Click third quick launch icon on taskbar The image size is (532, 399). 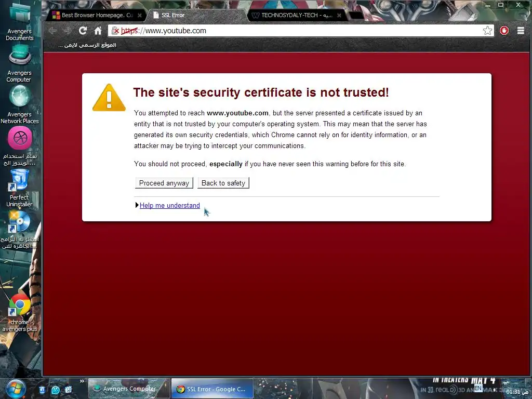point(69,390)
